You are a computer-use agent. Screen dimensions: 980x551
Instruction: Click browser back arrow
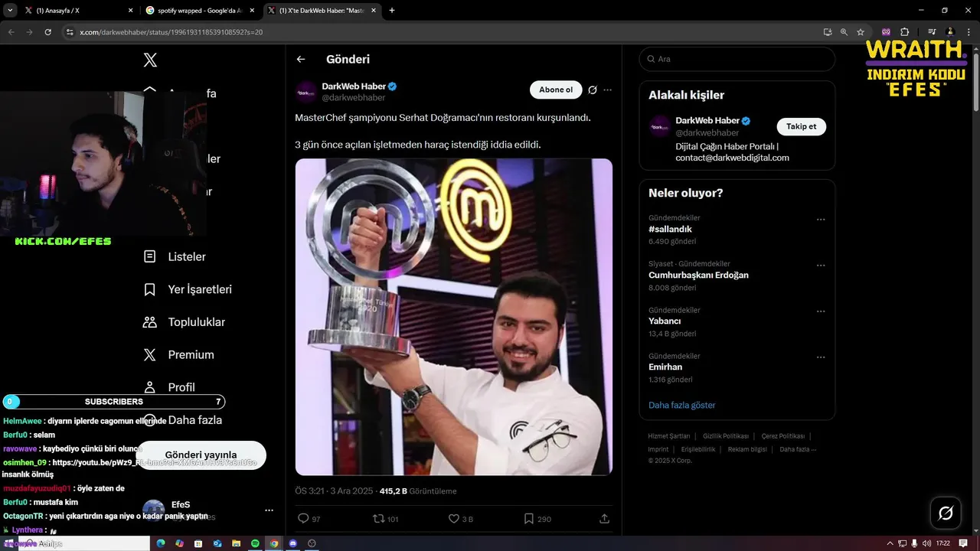click(x=11, y=32)
